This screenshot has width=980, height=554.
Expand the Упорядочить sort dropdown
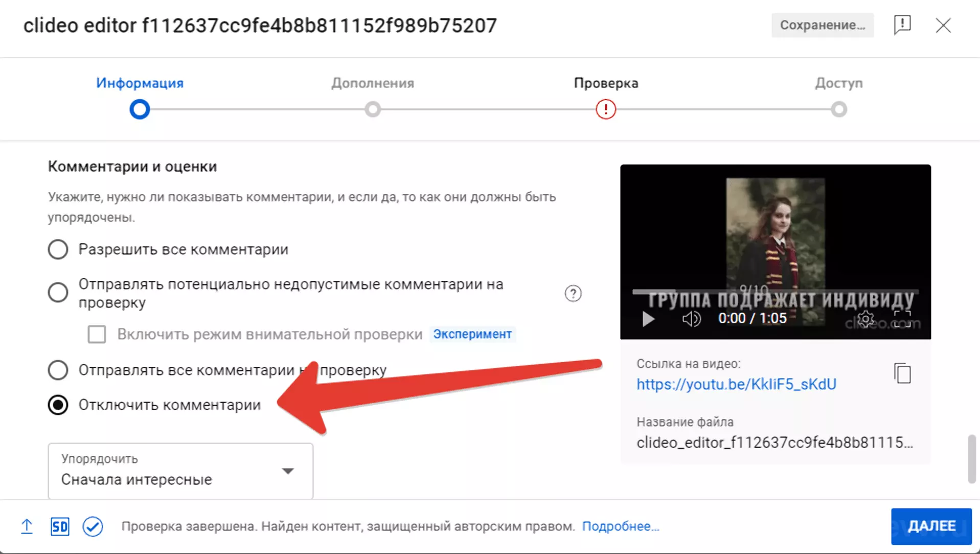[x=180, y=471]
